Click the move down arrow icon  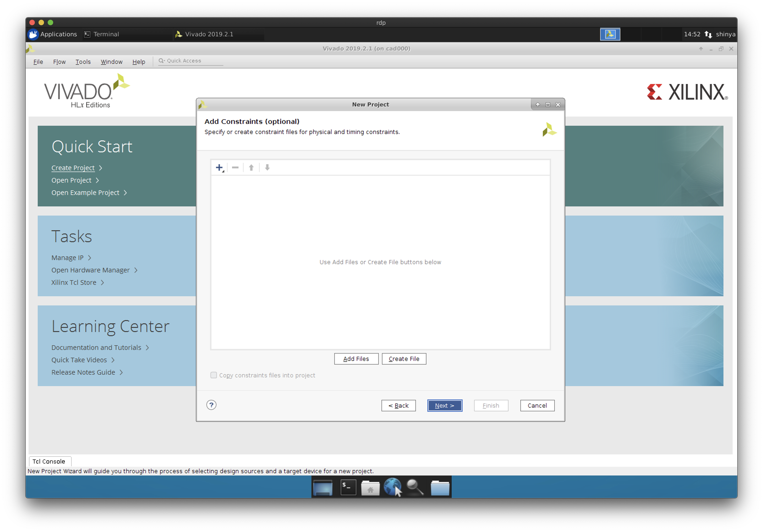267,167
